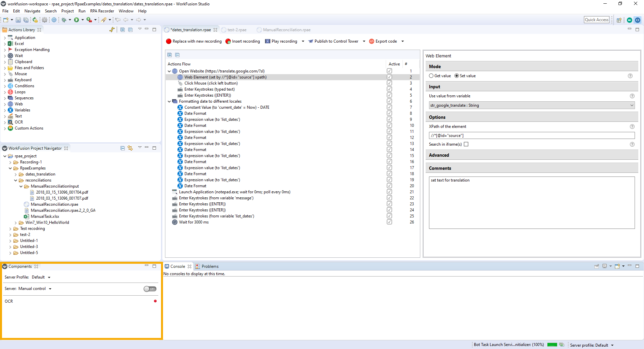644x349 pixels.
Task: Switch to the Problems tab
Action: (207, 266)
